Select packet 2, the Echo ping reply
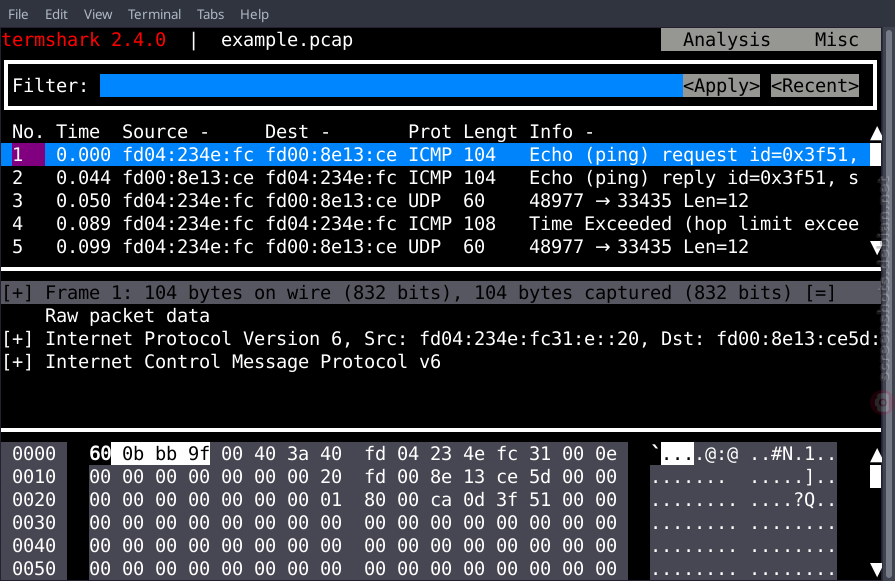The height and width of the screenshot is (581, 895). 435,177
